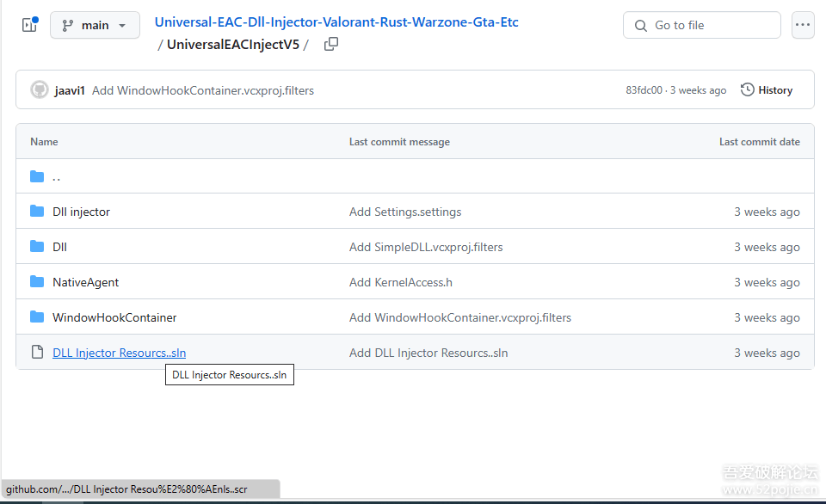
Task: Open the main branch dropdown
Action: (95, 25)
